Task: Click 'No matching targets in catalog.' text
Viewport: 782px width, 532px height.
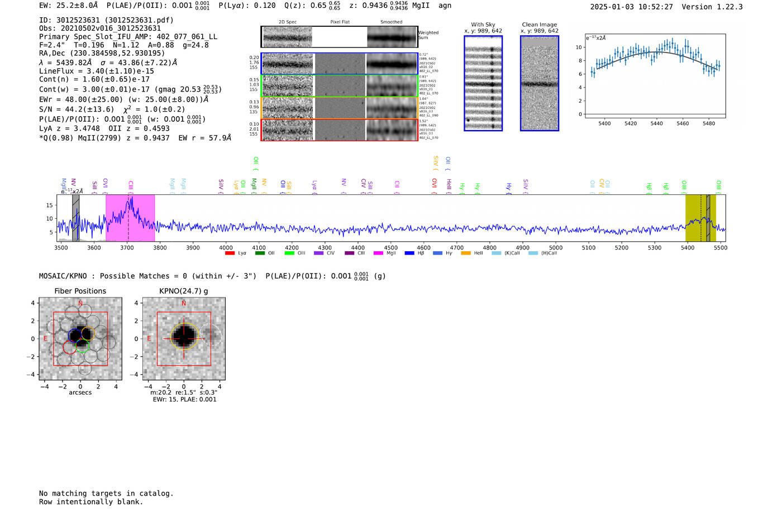Action: tap(106, 493)
